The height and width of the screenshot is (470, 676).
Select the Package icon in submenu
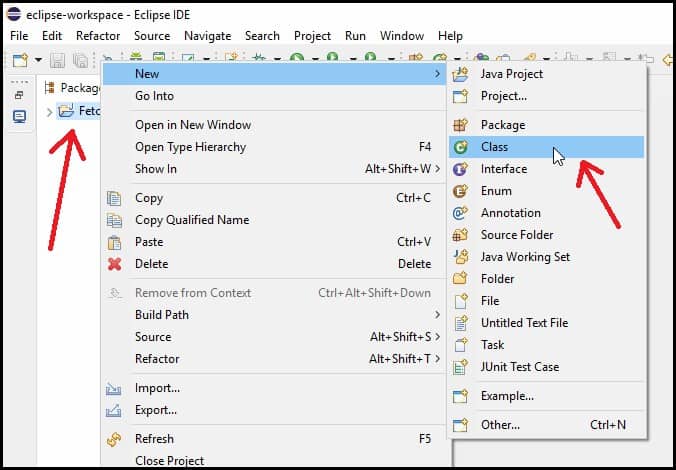(x=460, y=125)
